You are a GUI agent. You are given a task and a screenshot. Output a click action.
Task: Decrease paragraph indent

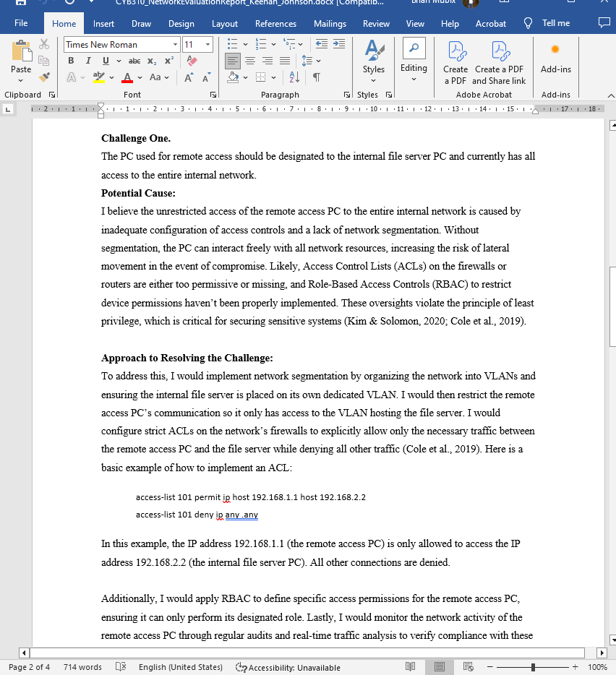(x=321, y=44)
